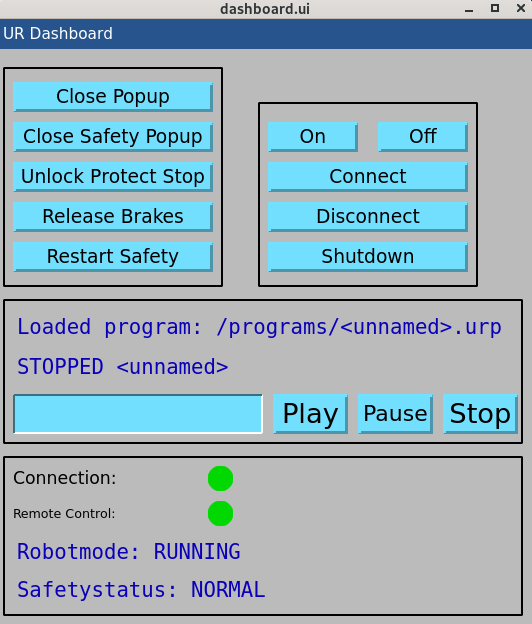
Task: Click the Close Popup button
Action: (x=113, y=97)
